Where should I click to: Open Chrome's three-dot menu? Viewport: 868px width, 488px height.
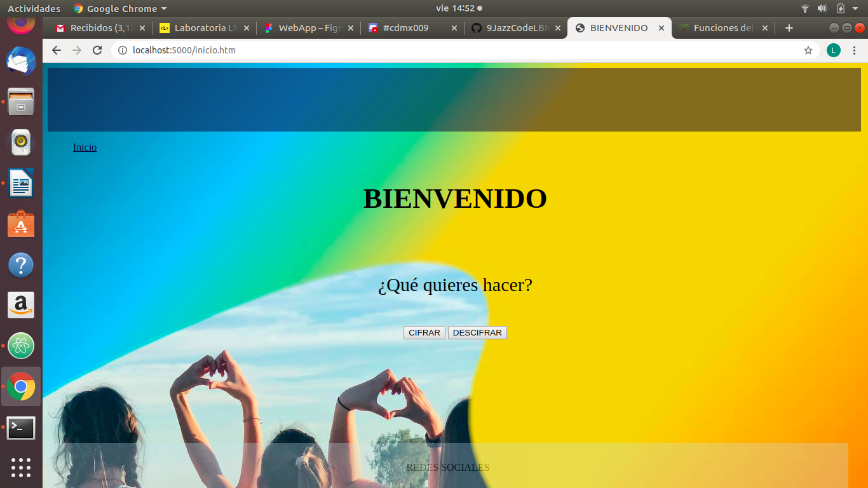854,50
